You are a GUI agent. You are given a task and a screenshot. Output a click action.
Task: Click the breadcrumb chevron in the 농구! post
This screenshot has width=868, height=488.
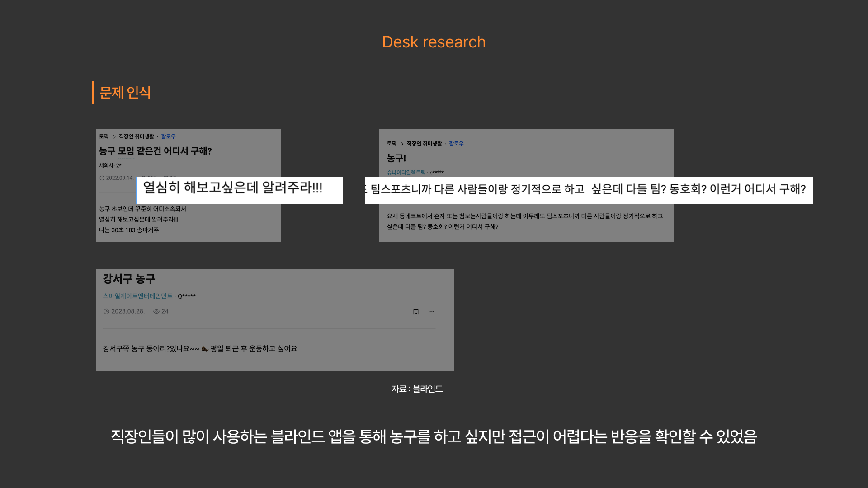pyautogui.click(x=402, y=144)
